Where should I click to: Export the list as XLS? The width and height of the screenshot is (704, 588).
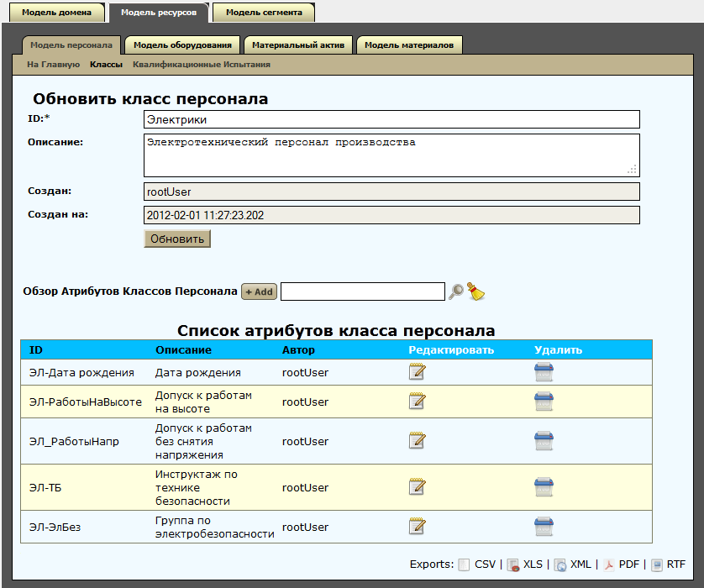click(x=533, y=564)
